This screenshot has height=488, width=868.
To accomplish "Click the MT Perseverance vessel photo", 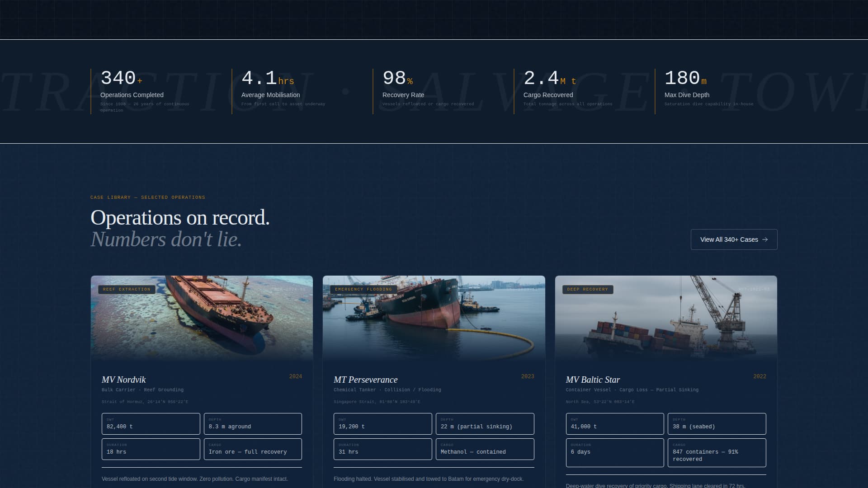I will [x=434, y=319].
